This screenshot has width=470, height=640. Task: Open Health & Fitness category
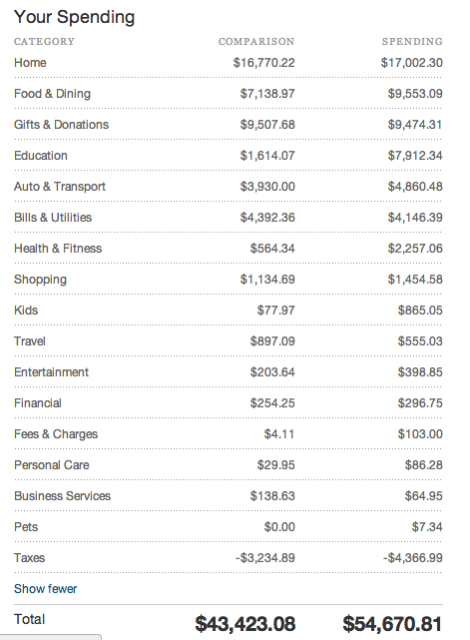(x=58, y=249)
